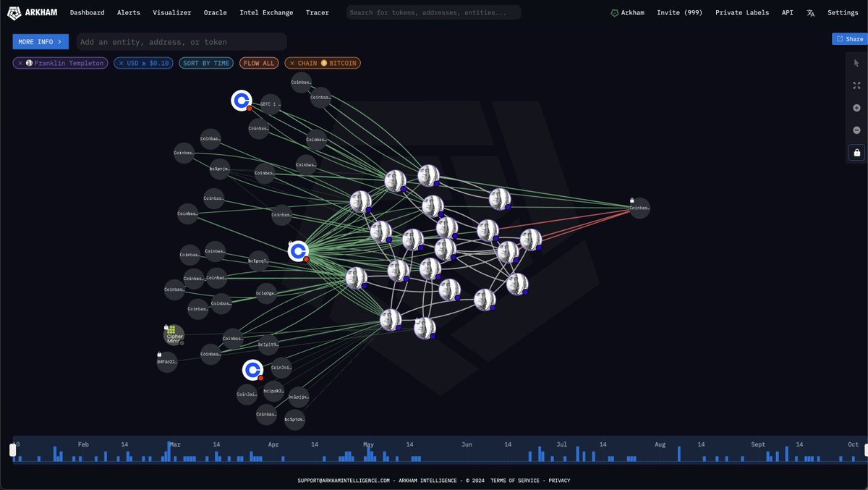Click the Cipher Mining node

(x=174, y=335)
